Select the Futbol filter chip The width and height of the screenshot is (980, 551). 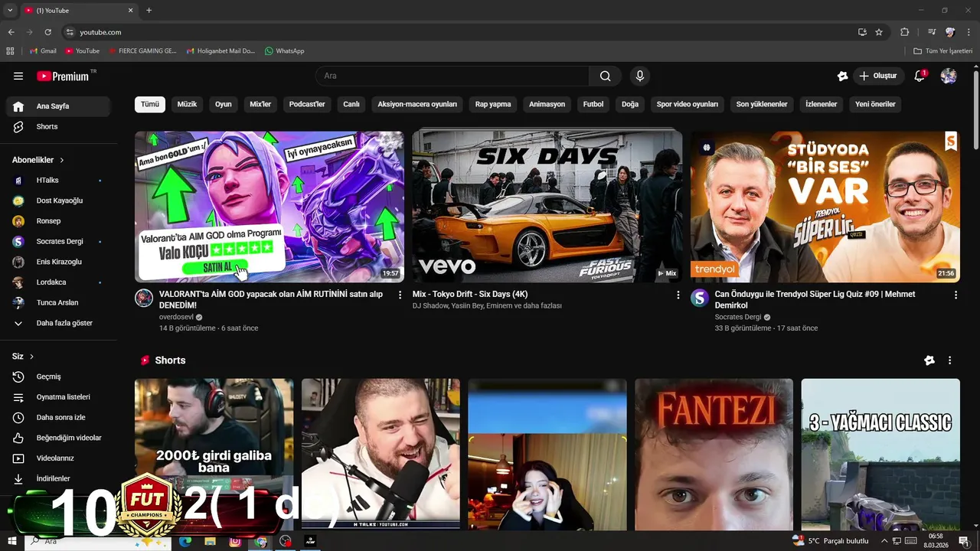click(x=593, y=104)
